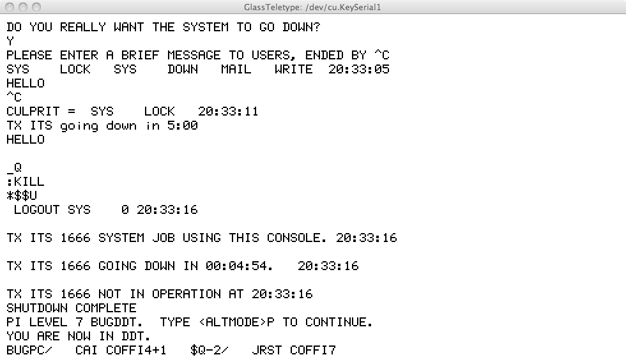Click the "PLEASE ENTER A BRIEF MESSAGE" line

pyautogui.click(x=197, y=56)
